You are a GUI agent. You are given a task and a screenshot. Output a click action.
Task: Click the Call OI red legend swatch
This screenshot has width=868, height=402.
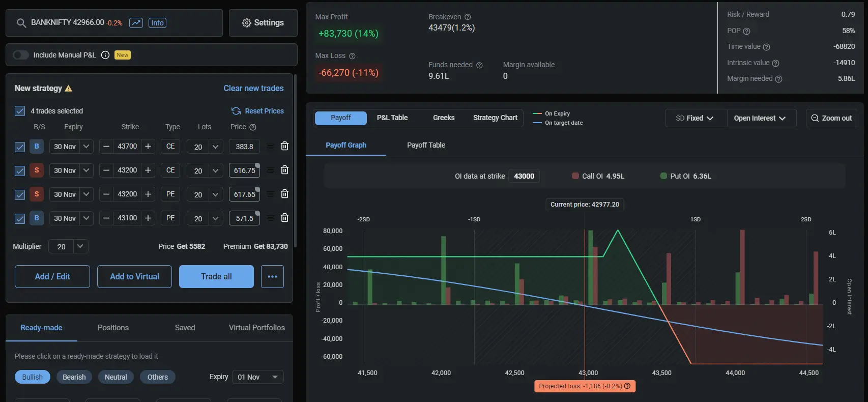(575, 176)
